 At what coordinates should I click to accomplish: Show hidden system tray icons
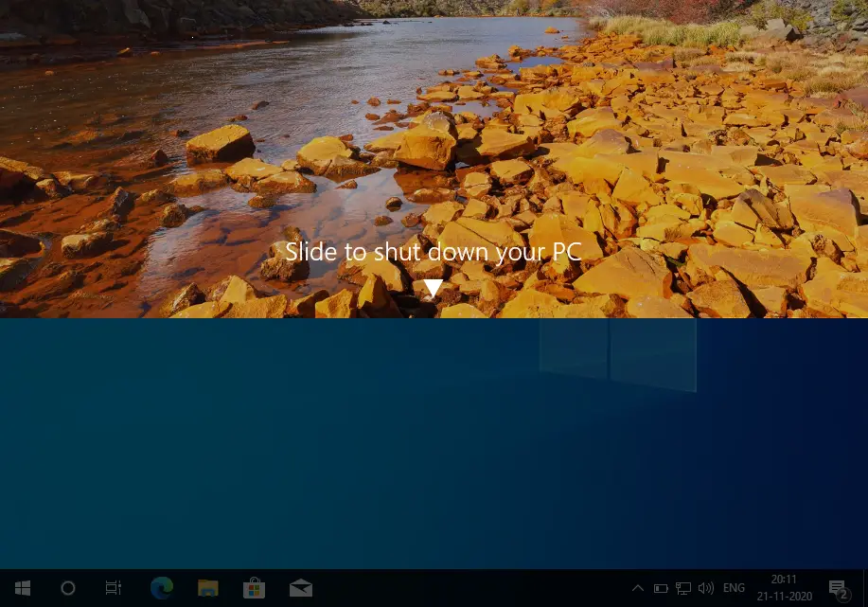(638, 588)
